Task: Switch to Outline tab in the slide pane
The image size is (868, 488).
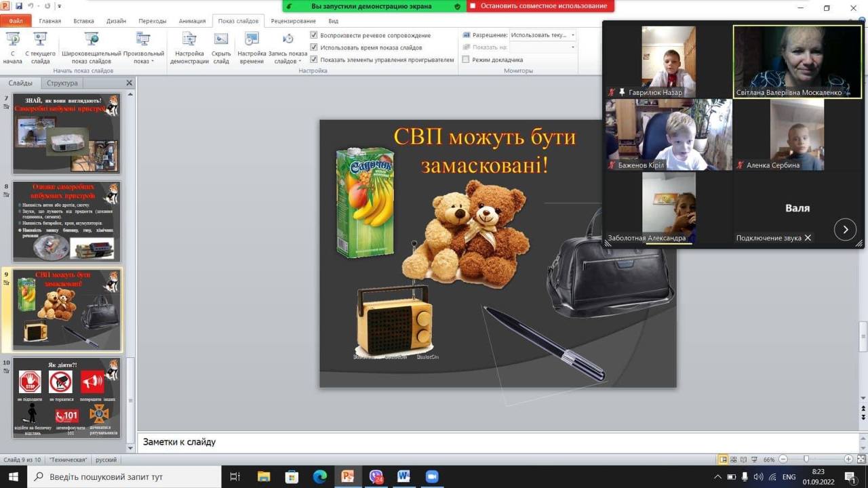Action: click(62, 83)
